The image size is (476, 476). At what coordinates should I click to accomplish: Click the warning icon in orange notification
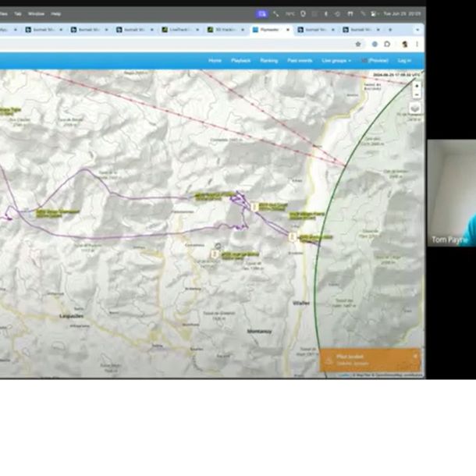point(329,360)
